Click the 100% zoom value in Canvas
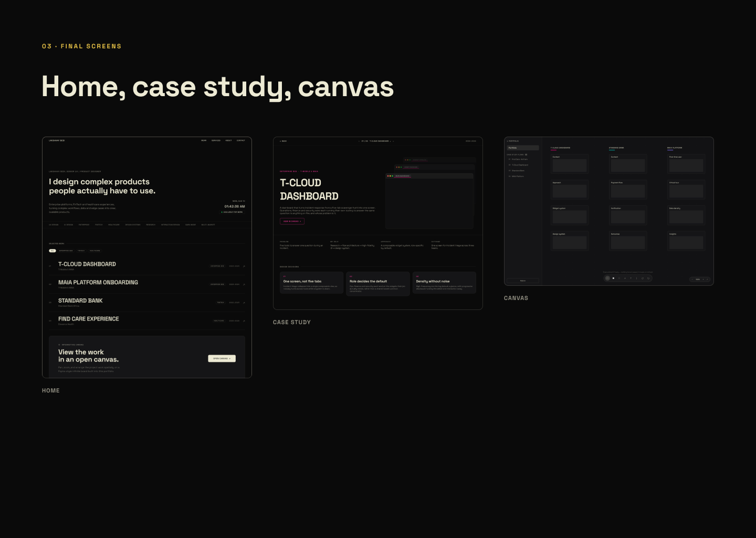Image resolution: width=756 pixels, height=538 pixels. click(x=698, y=280)
